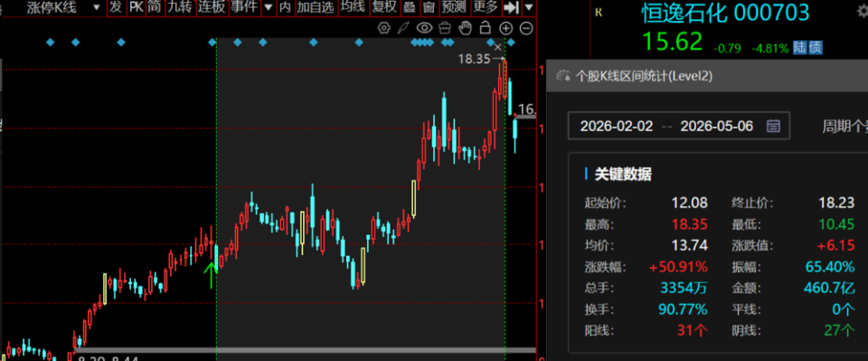Click the -0.79 price change value
This screenshot has width=868, height=361.
(x=727, y=48)
